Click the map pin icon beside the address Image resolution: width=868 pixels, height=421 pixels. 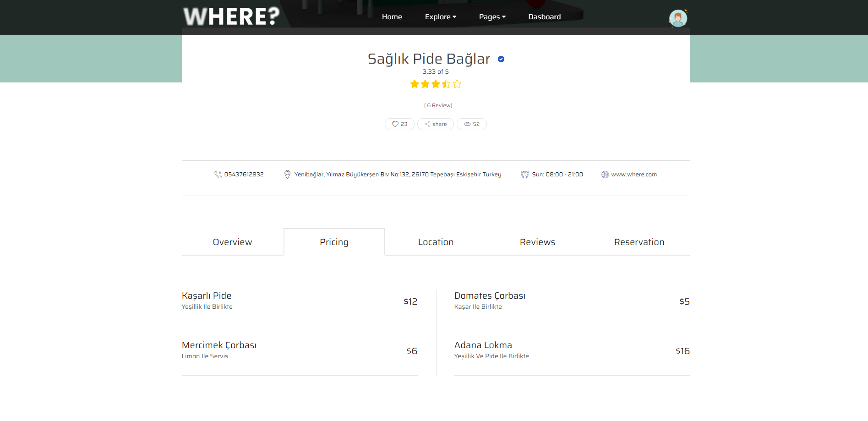287,175
